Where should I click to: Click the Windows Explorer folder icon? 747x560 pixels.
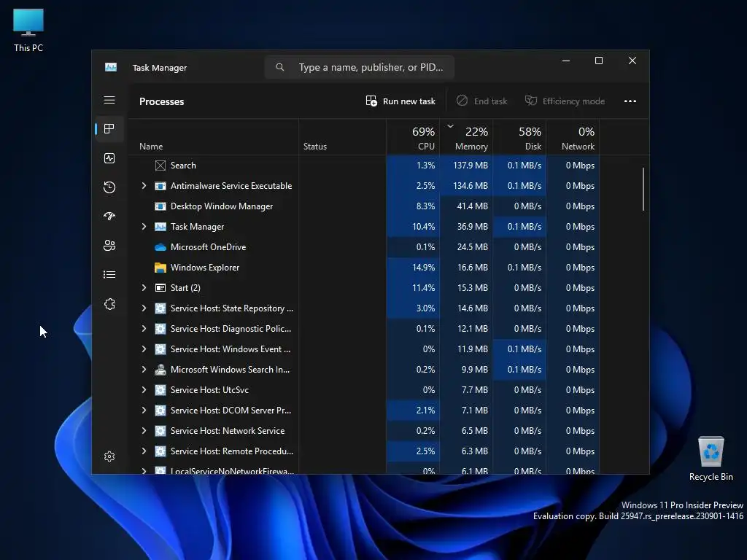pyautogui.click(x=160, y=268)
